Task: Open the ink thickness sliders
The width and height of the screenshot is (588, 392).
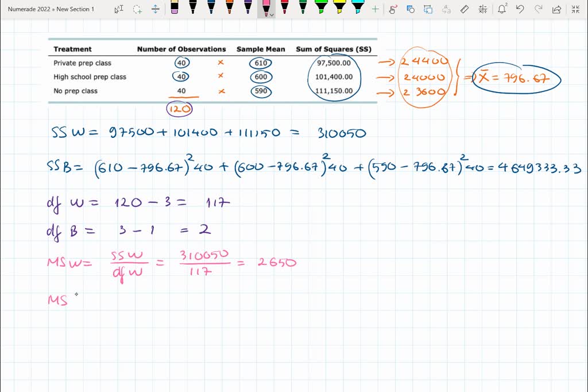Action: pyautogui.click(x=483, y=9)
